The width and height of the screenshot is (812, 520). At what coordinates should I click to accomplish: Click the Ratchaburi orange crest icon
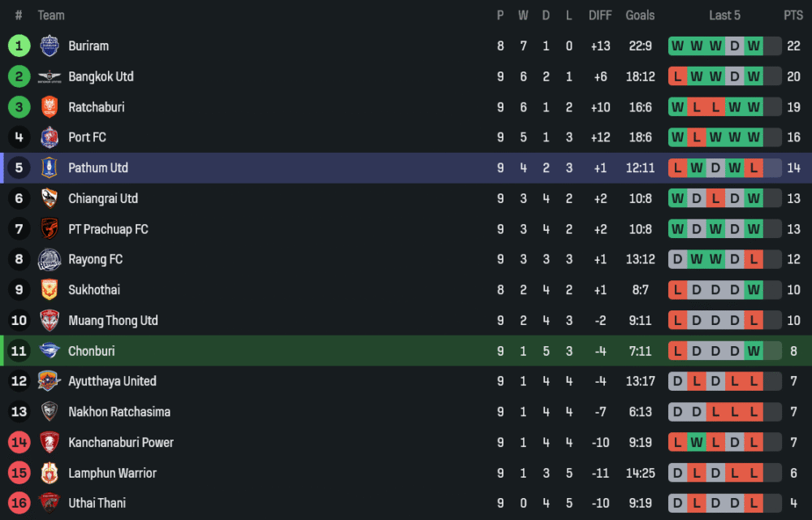tap(50, 107)
